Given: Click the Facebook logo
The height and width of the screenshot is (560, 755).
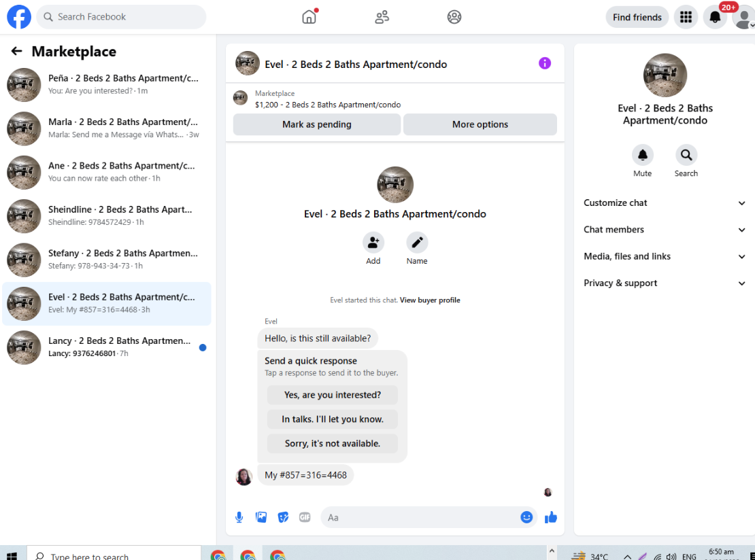Looking at the screenshot, I should click(x=19, y=17).
